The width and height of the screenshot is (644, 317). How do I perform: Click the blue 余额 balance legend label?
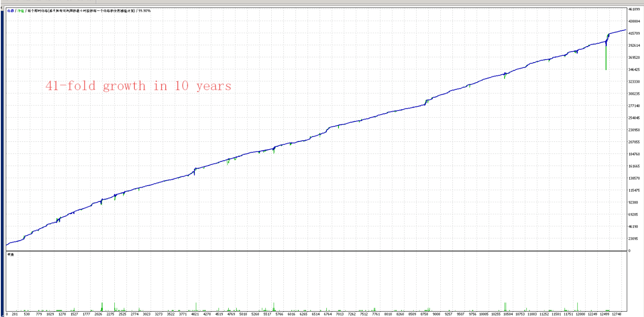click(x=10, y=11)
